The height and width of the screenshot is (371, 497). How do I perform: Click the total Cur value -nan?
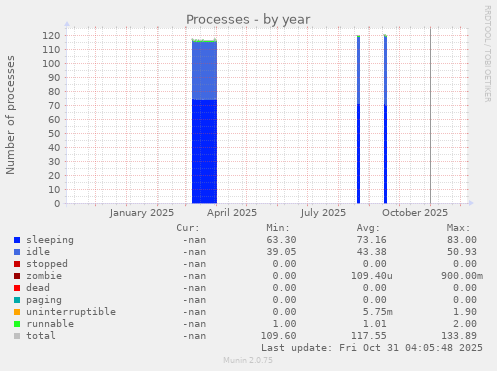click(x=194, y=336)
